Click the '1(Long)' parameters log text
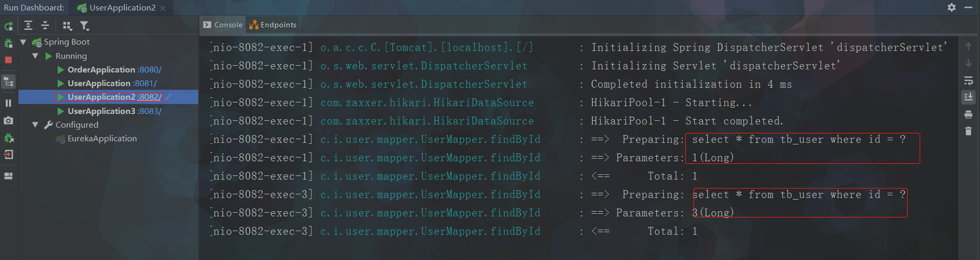 click(x=713, y=158)
